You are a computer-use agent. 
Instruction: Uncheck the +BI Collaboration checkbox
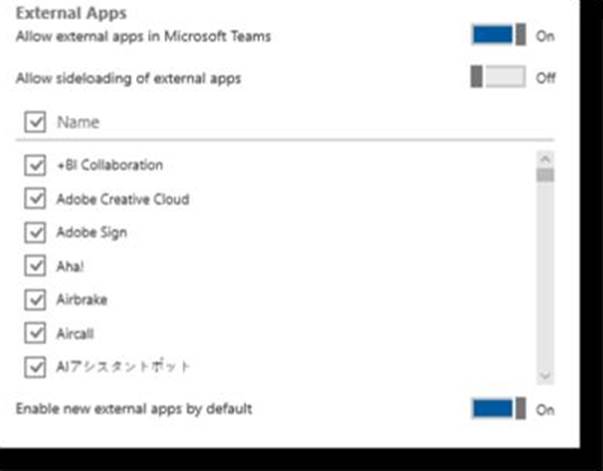coord(35,166)
